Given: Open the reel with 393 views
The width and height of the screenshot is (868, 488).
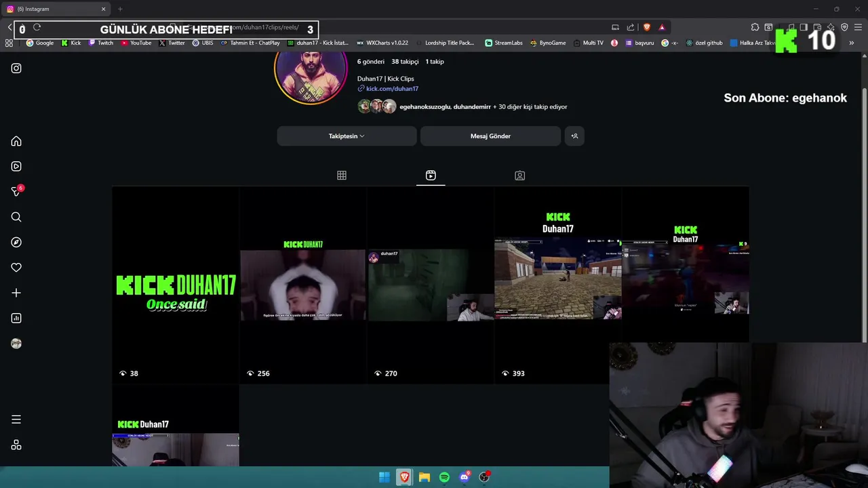Looking at the screenshot, I should coord(557,285).
